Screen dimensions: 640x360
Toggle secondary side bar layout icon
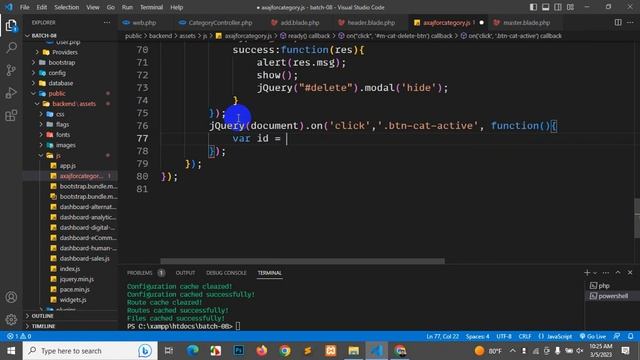coord(558,7)
